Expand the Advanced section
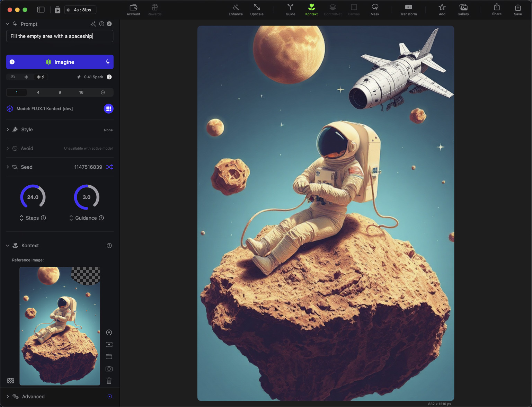The width and height of the screenshot is (532, 407). point(8,396)
